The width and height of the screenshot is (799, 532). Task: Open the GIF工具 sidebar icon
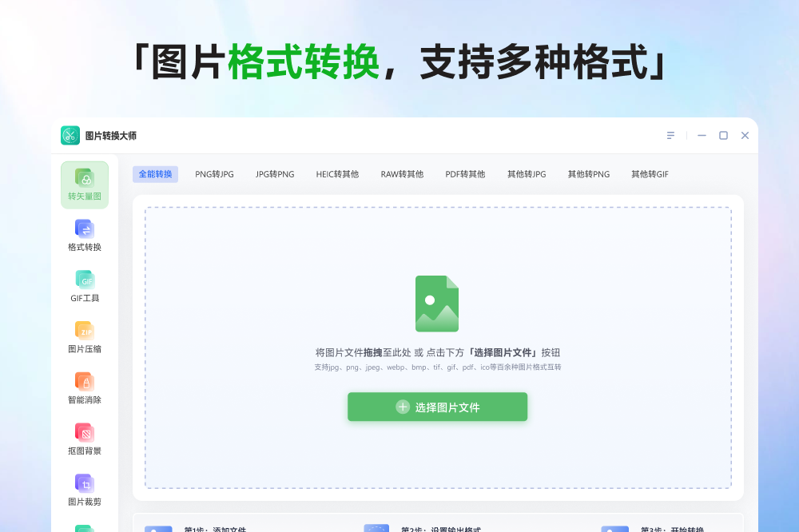point(85,280)
